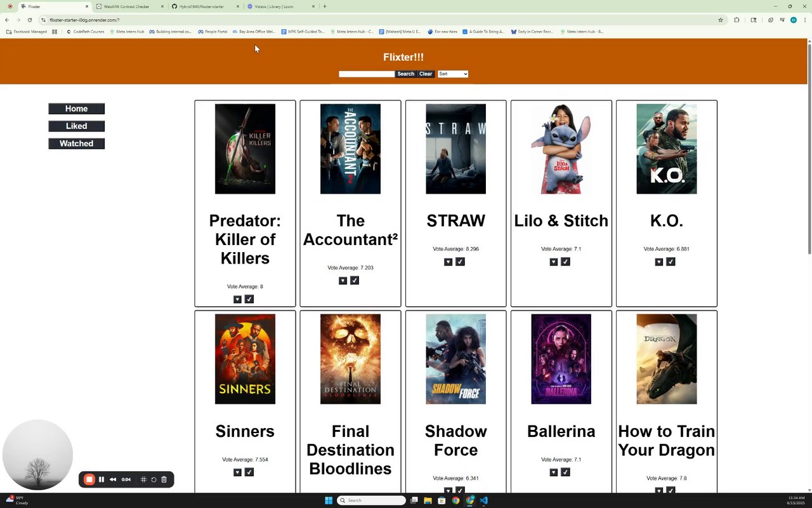
Task: Open the Watched movies page
Action: coord(77,144)
